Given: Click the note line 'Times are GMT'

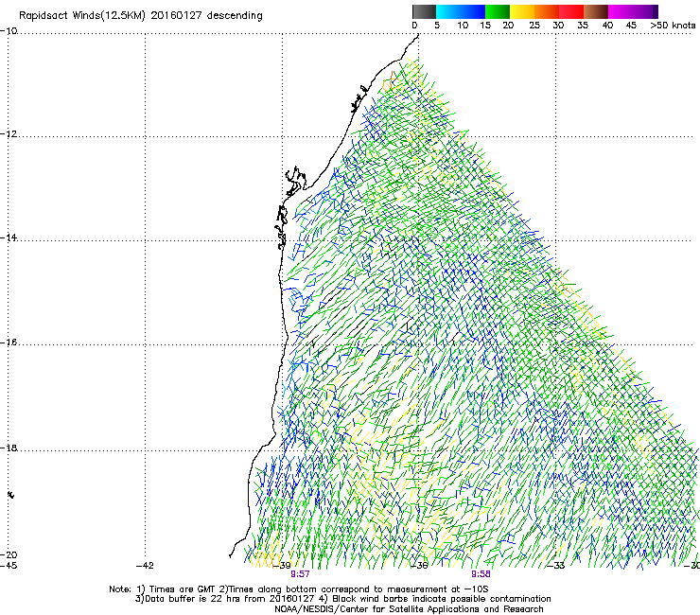Looking at the screenshot, I should [183, 589].
